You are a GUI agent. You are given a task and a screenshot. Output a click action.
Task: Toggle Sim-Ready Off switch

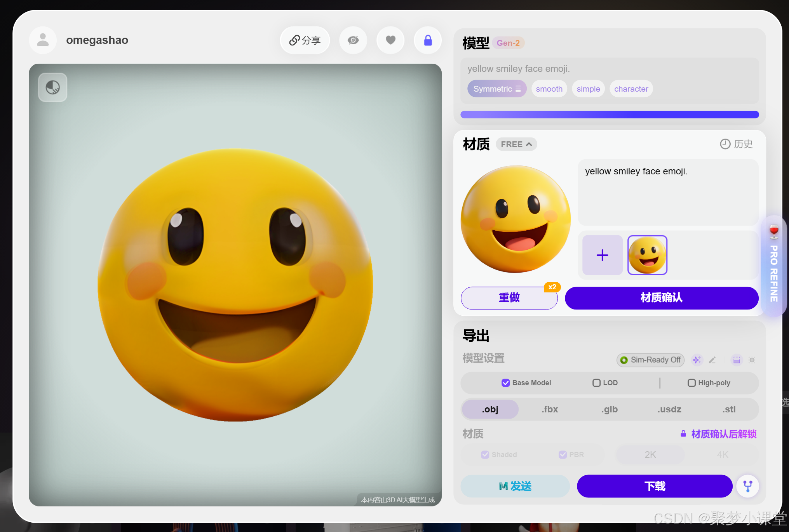tap(650, 360)
